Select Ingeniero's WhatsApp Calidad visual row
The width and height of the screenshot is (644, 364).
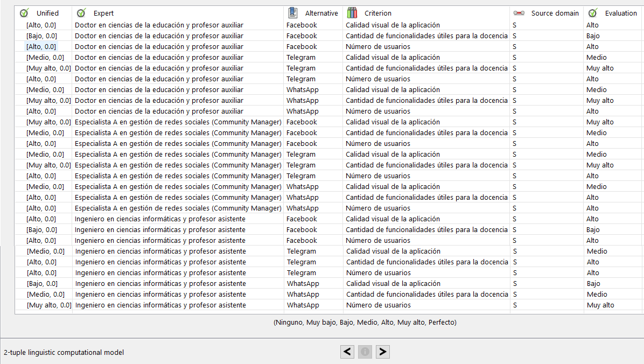point(160,283)
